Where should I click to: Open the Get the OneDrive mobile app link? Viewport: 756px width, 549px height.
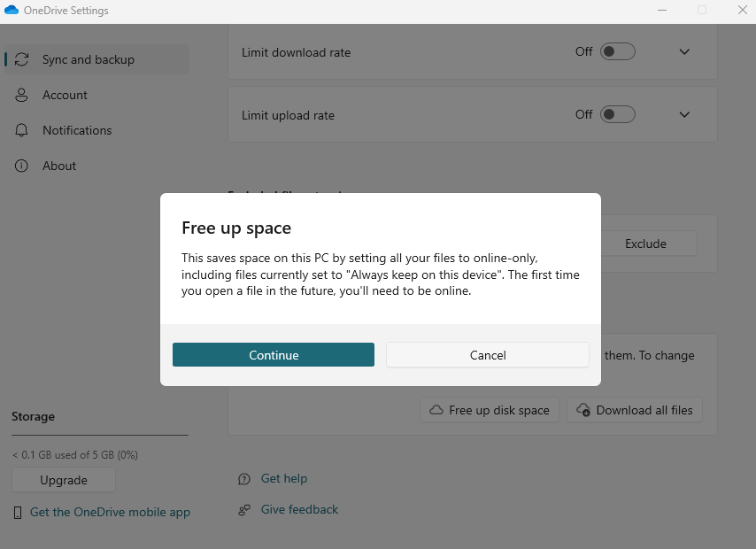click(x=110, y=512)
